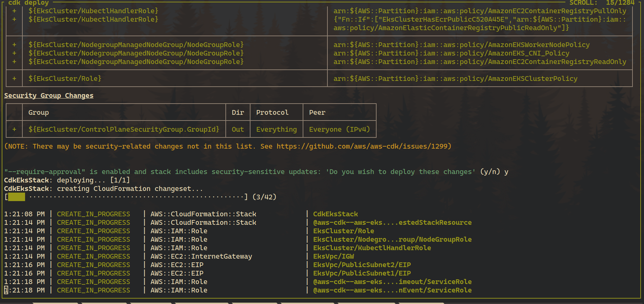Click the 1:21:08 PM timestamp

click(24, 214)
